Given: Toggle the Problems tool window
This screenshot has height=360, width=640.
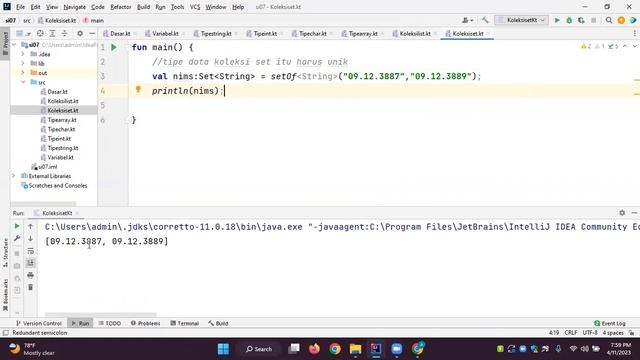Looking at the screenshot, I should click(145, 323).
